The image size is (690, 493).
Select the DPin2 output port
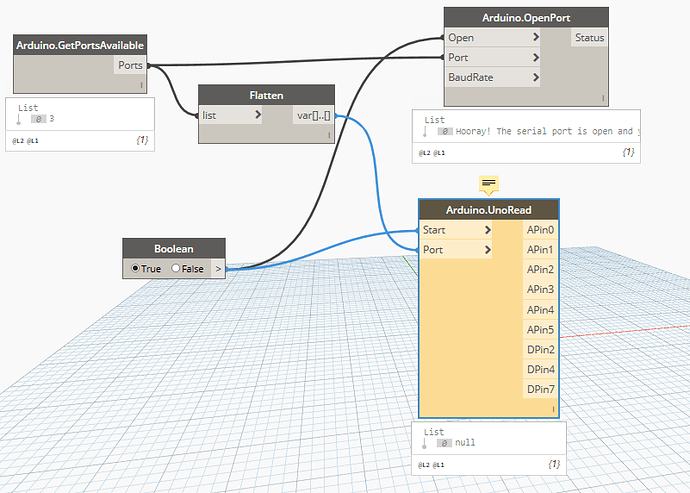(x=540, y=350)
